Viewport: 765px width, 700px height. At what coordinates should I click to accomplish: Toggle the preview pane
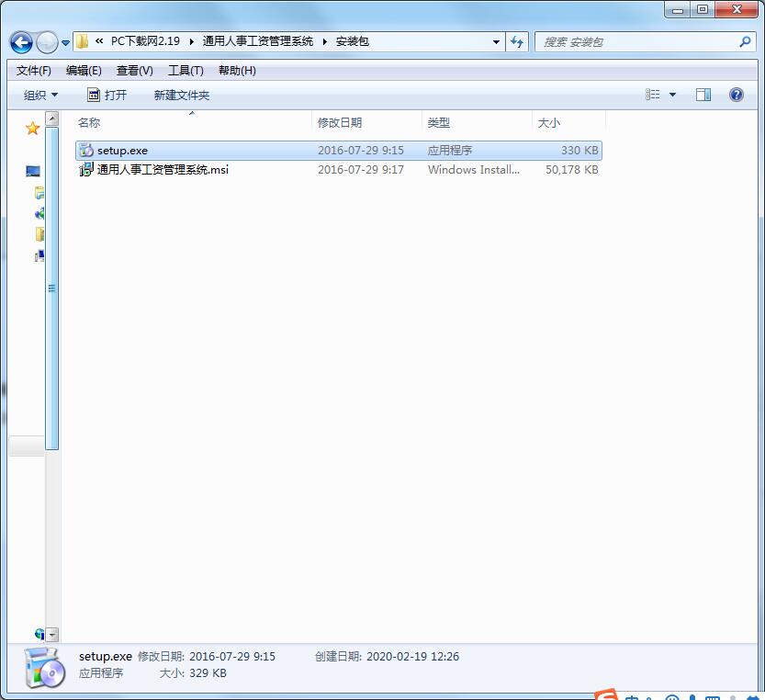pos(703,95)
